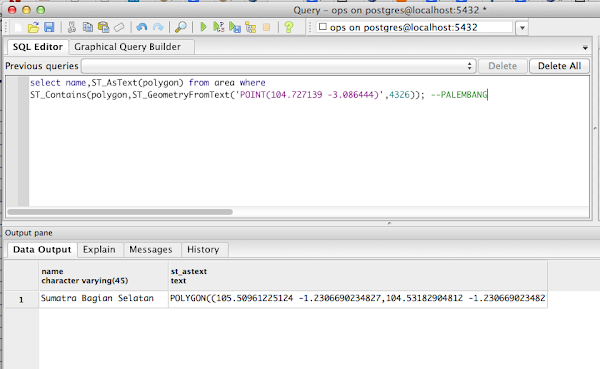Execute query and save to file
The width and height of the screenshot is (600, 369).
[x=235, y=27]
